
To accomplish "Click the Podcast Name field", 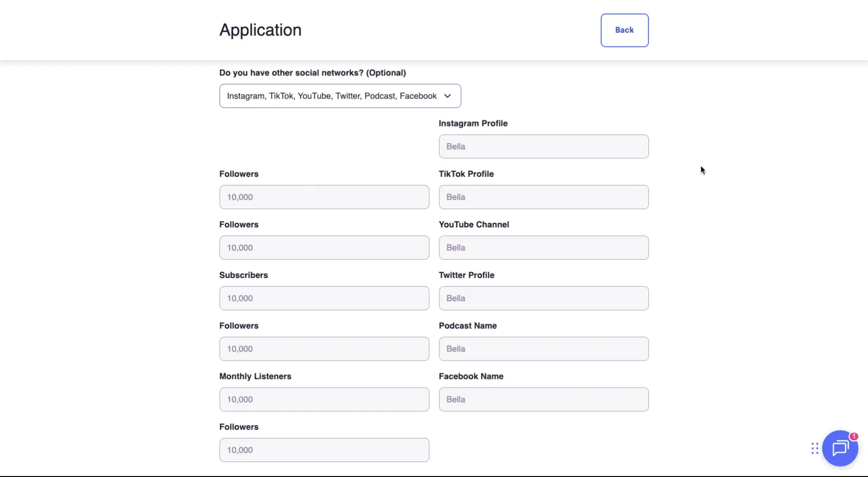I will (543, 349).
